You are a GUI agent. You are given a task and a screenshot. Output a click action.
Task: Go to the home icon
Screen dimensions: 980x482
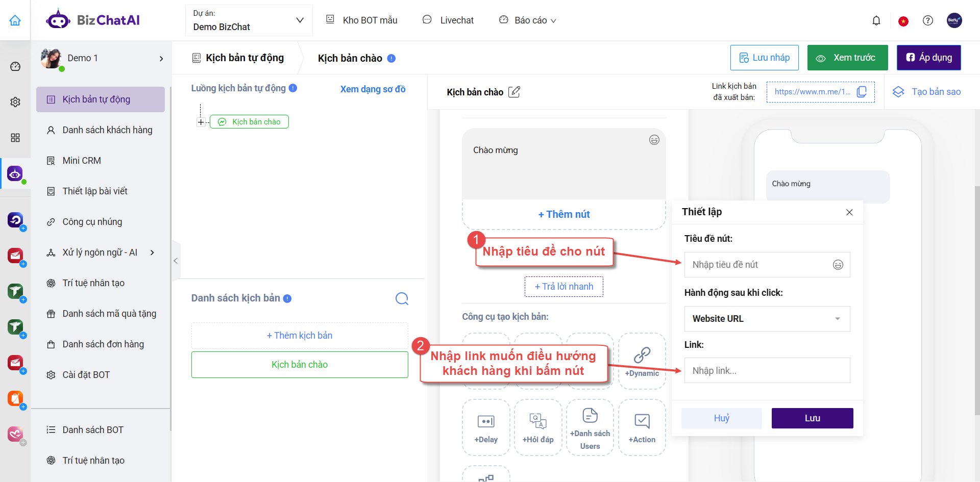[15, 20]
